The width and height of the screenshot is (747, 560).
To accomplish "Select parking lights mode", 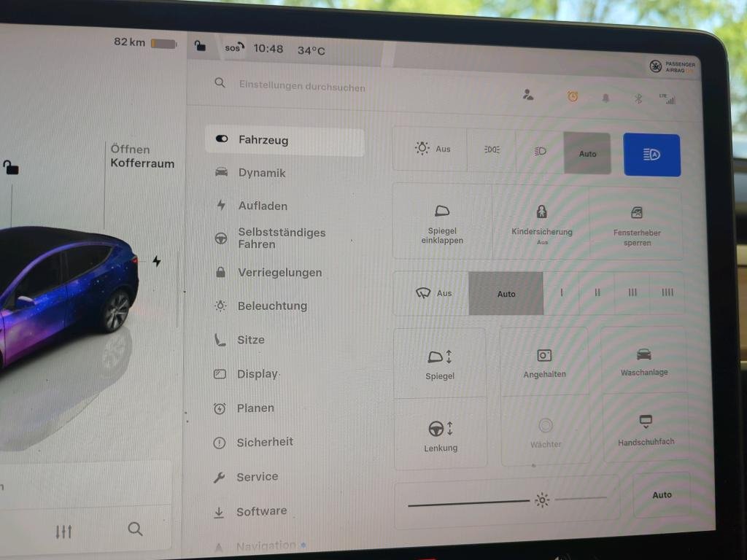I will pyautogui.click(x=492, y=149).
